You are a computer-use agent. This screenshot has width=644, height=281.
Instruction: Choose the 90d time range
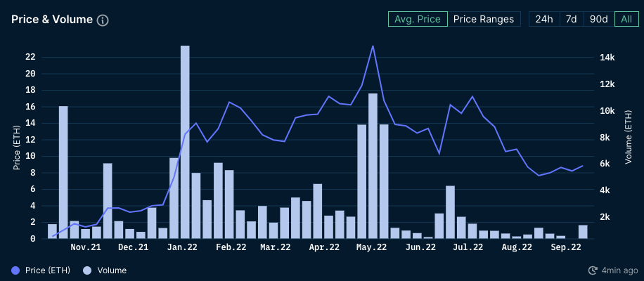[599, 19]
